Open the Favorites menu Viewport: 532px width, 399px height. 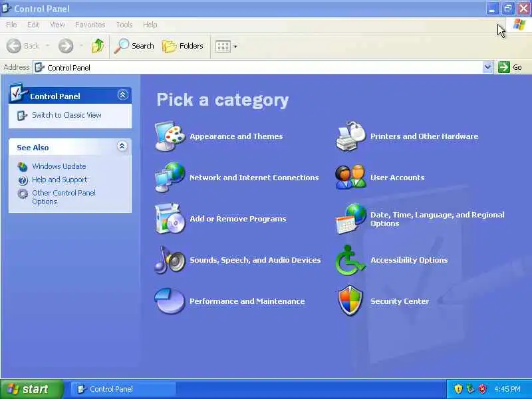[x=90, y=25]
